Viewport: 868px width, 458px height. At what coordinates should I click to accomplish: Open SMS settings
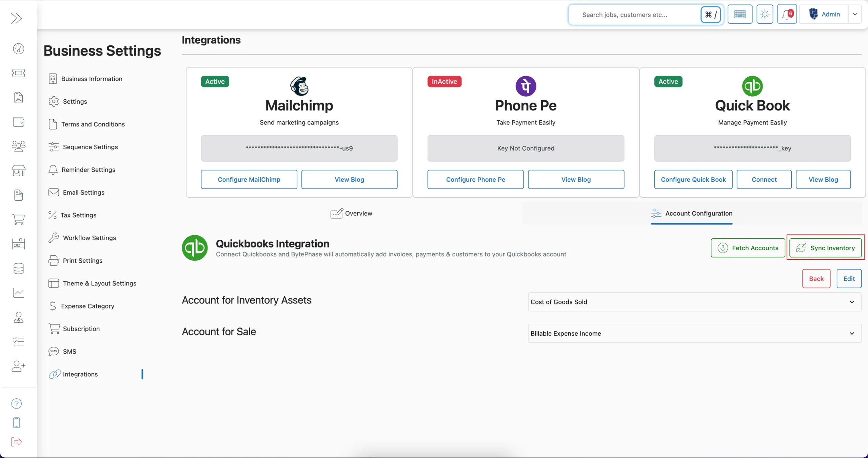coord(62,351)
